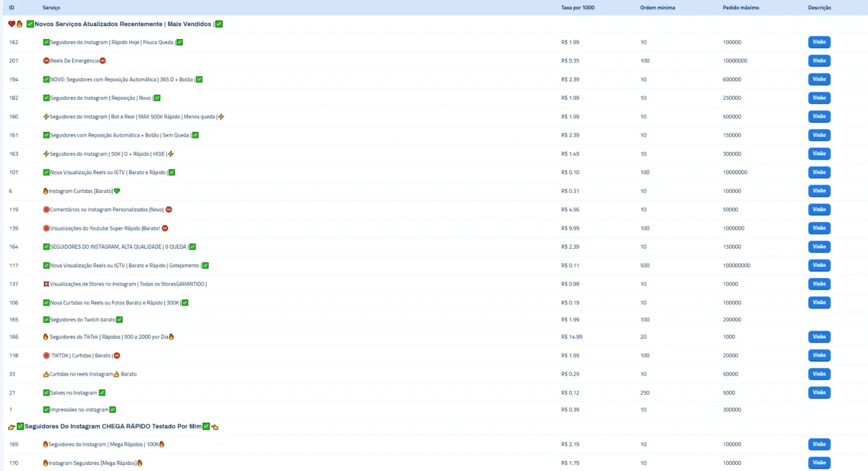868x471 pixels.
Task: Click the icon before Visualizações de Stores
Action: 46,284
